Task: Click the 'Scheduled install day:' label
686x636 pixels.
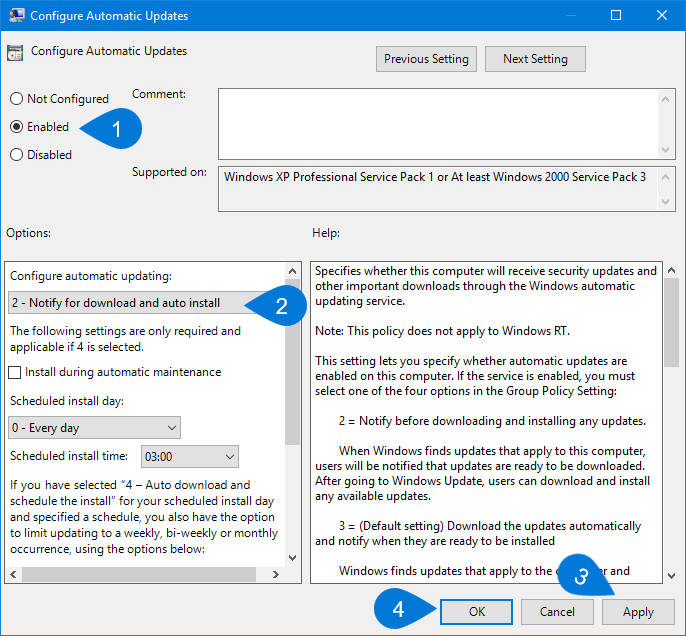Action: tap(67, 401)
